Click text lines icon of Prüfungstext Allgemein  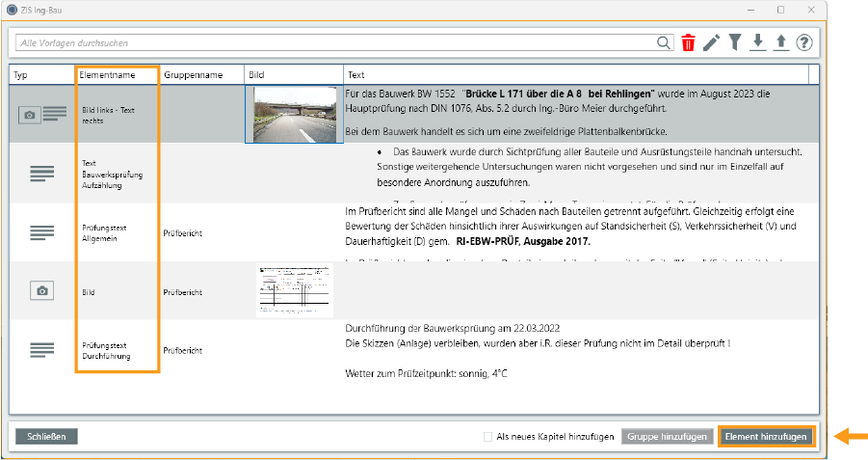tap(42, 232)
